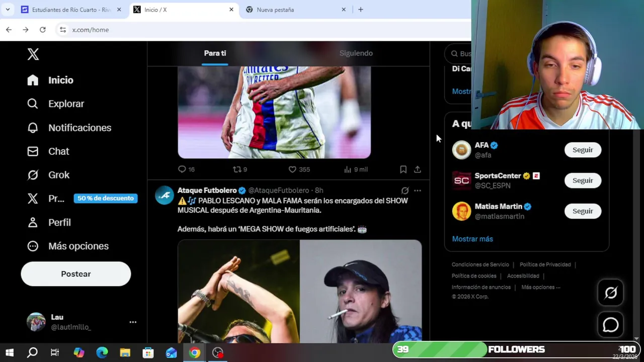Open Perfil in the sidebar
644x362 pixels.
(49, 222)
